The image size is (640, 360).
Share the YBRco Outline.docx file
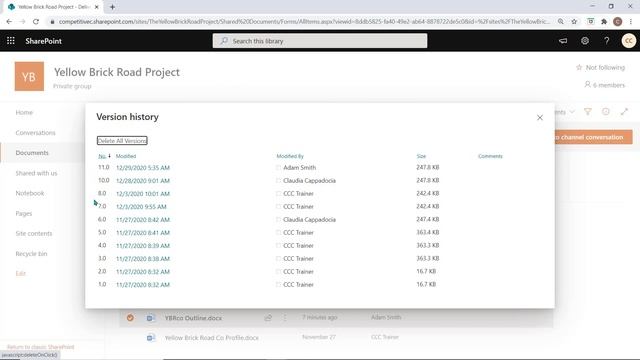pos(268,318)
